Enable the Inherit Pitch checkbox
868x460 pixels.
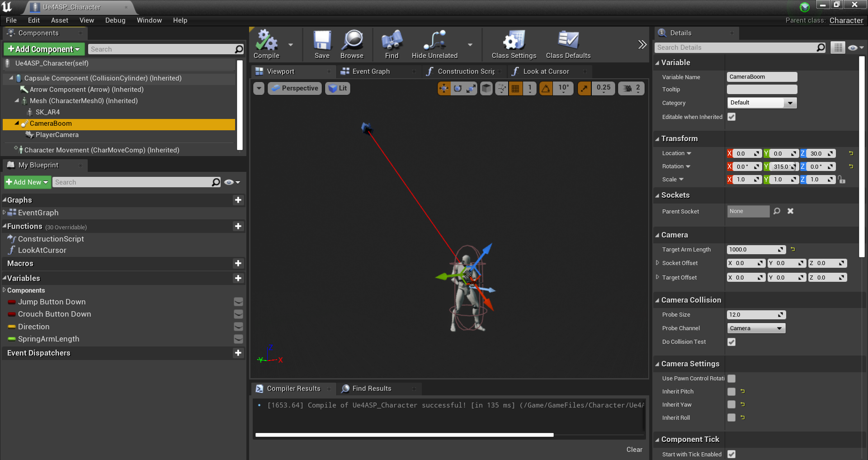731,392
